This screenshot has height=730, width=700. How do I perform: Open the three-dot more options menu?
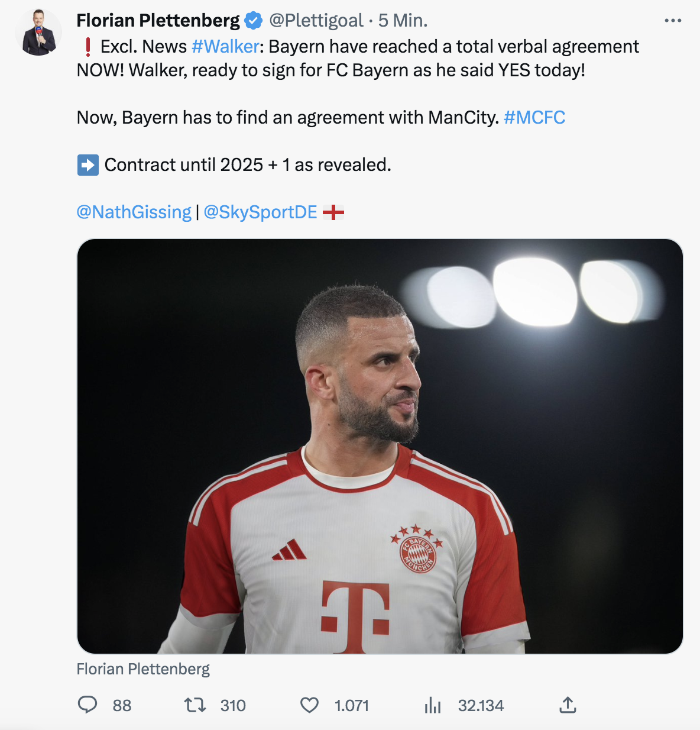(673, 21)
